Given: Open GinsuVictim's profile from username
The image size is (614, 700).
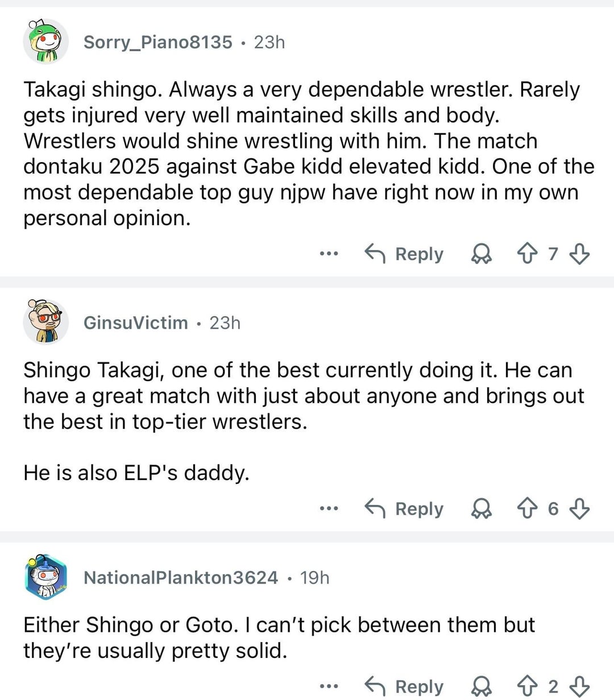Looking at the screenshot, I should click(x=135, y=323).
